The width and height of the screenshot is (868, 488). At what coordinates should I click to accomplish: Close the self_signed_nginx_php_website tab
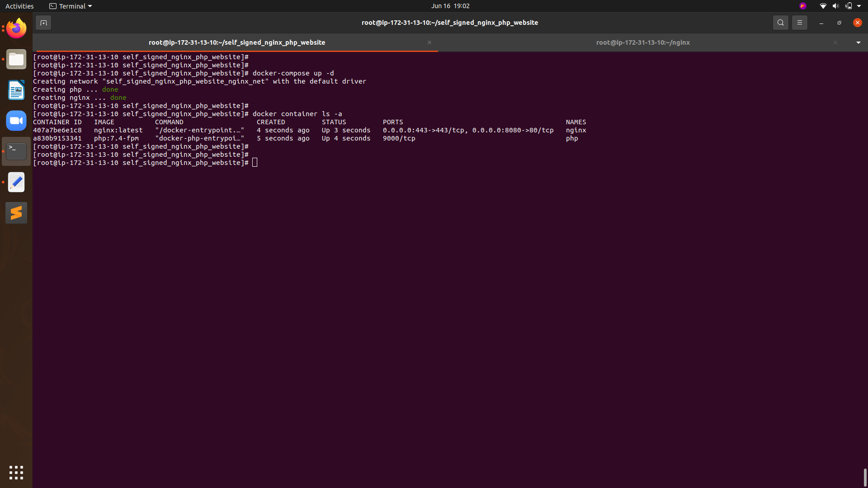click(x=429, y=42)
